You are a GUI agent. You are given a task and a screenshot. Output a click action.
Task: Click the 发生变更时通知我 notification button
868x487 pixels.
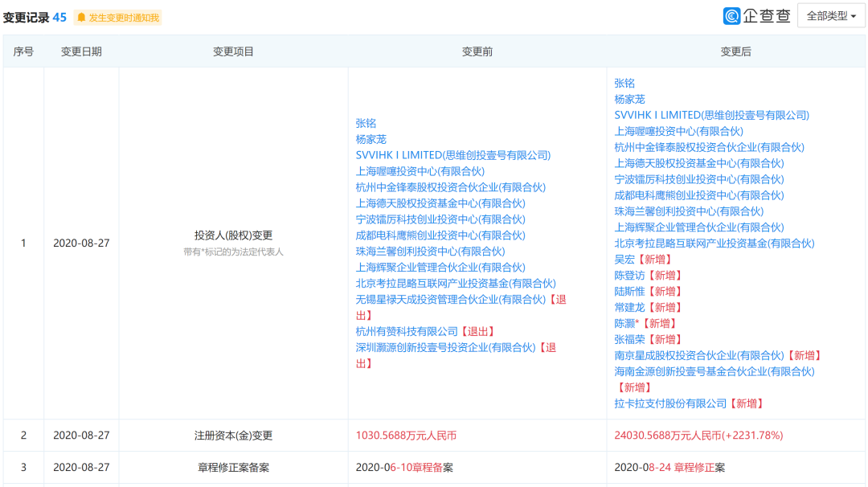117,18
